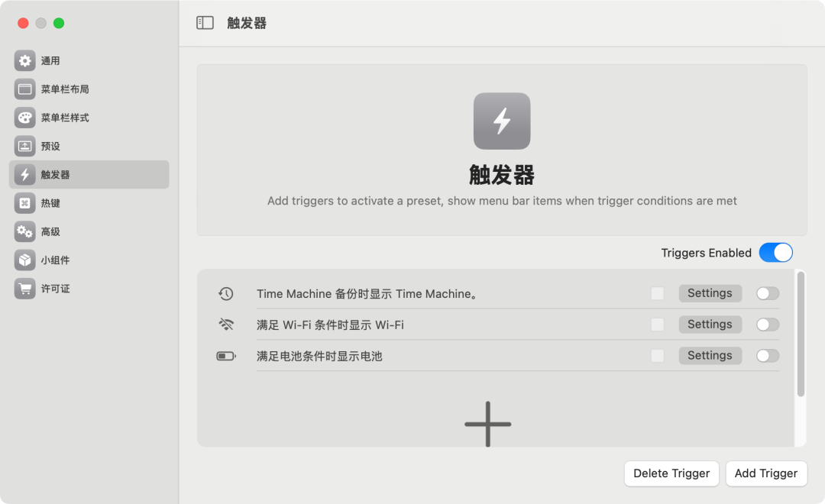Open the 许可证 section

(89, 288)
